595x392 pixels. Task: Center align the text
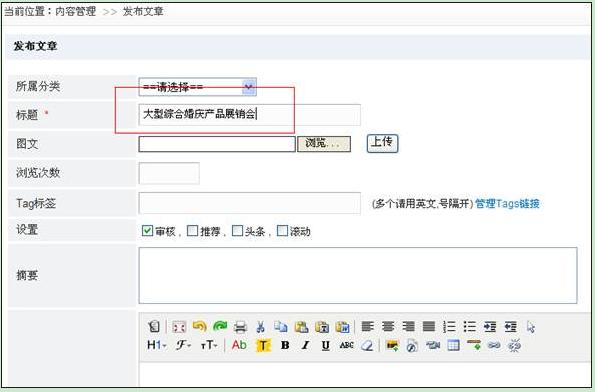[x=388, y=326]
